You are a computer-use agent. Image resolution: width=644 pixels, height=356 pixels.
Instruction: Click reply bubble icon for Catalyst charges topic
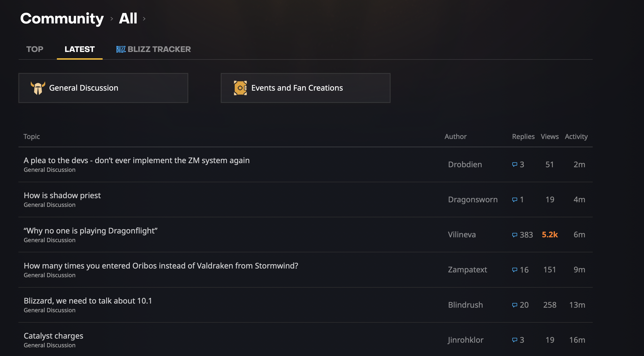(515, 340)
